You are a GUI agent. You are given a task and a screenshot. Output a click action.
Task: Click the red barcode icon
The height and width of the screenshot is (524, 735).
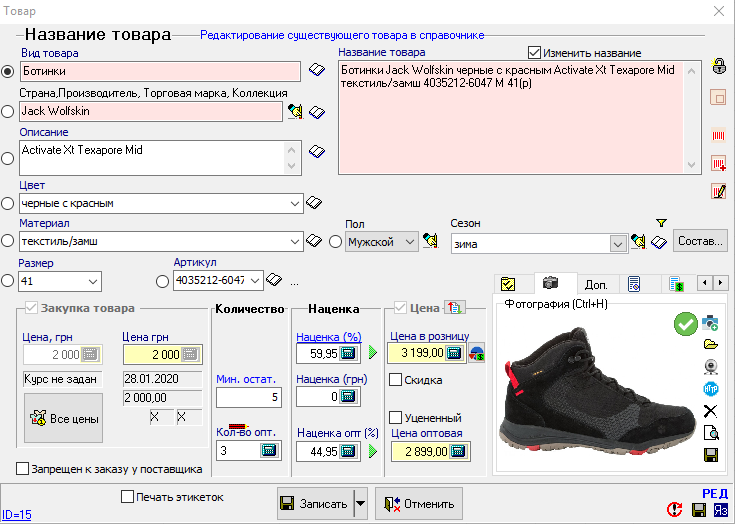tap(719, 135)
